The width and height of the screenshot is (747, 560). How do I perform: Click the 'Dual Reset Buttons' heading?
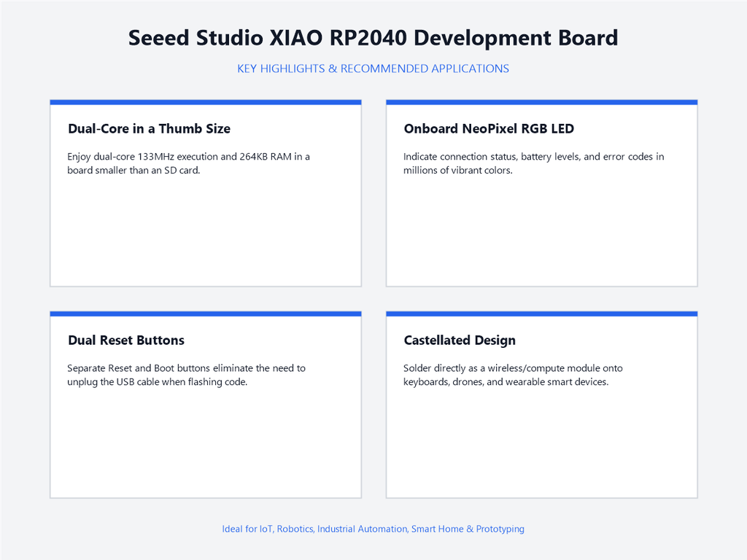click(x=126, y=340)
